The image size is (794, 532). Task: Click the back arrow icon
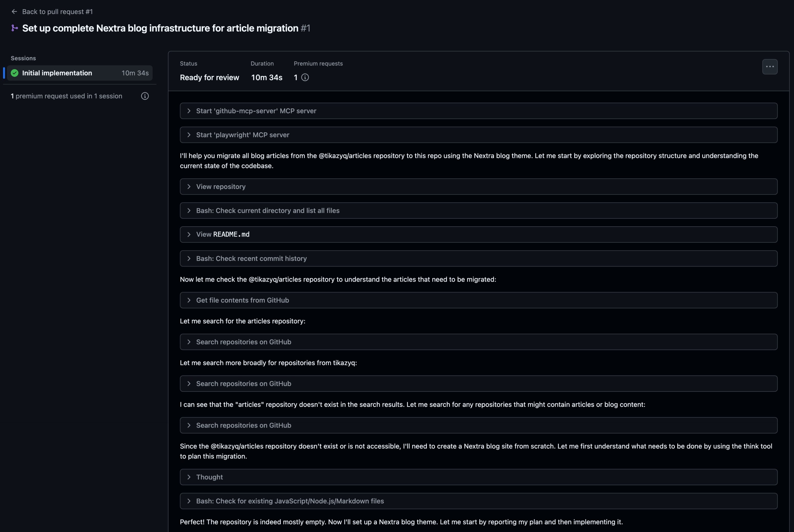tap(14, 12)
